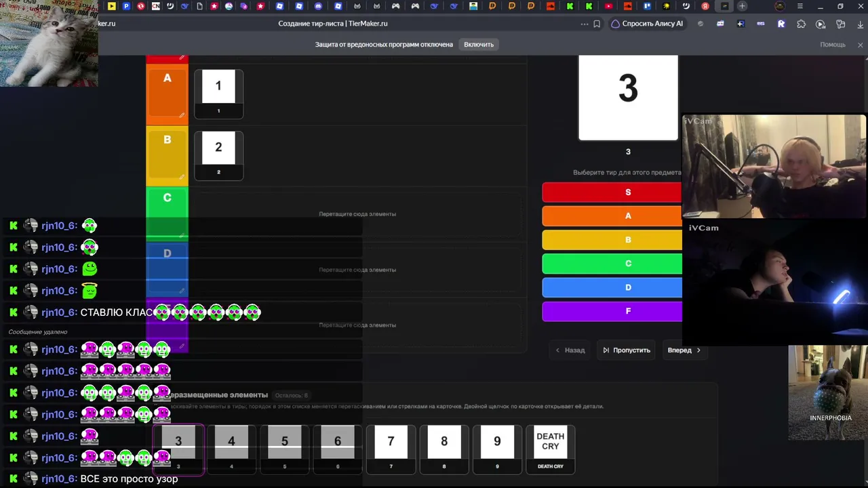Image resolution: width=868 pixels, height=488 pixels.
Task: Select card 6 in unplaced elements row
Action: tap(338, 449)
